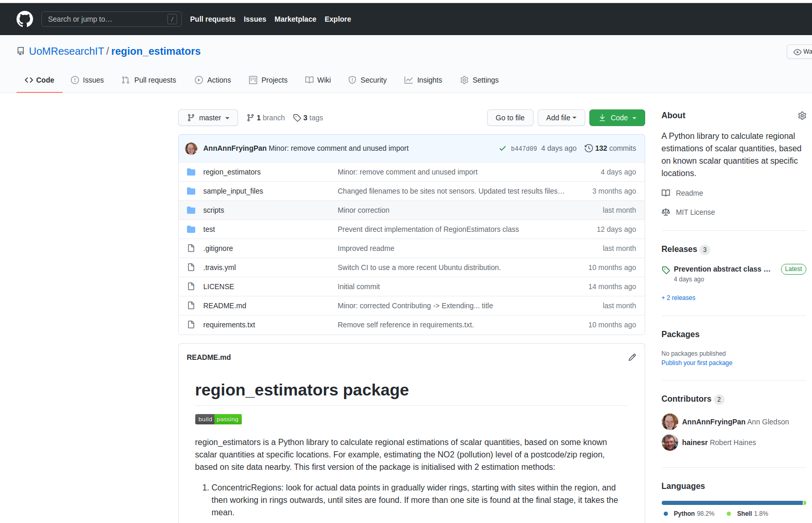The width and height of the screenshot is (812, 523).
Task: Click the Python 98.2% language entry
Action: click(689, 514)
